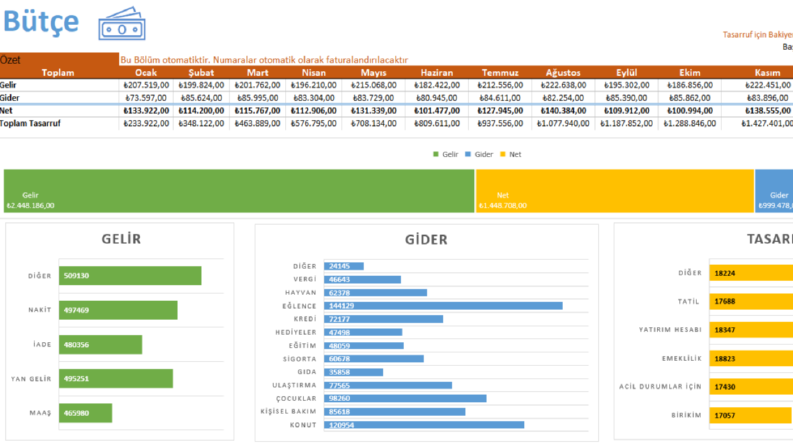Click the HAYVAN 62378 expense bar
Screen dimensions: 793x446
pos(376,293)
